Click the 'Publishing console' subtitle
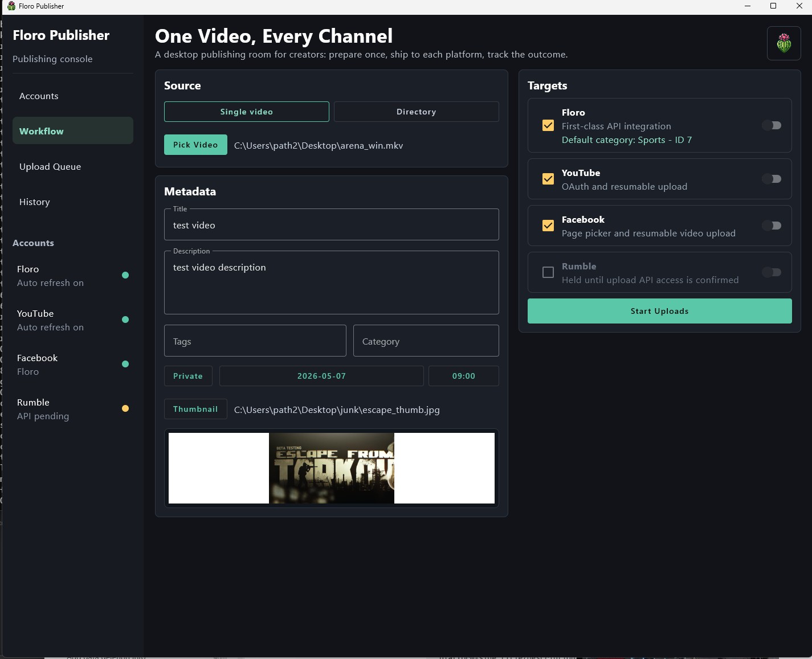 tap(52, 59)
